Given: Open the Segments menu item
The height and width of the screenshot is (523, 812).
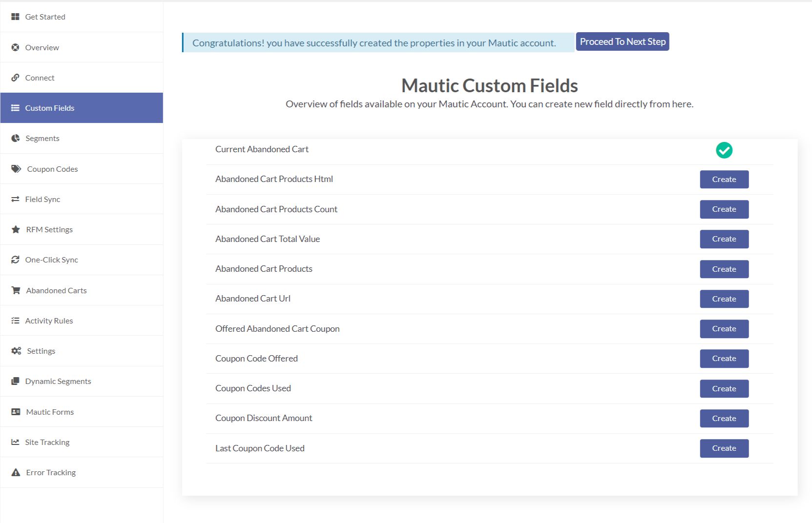Looking at the screenshot, I should [x=82, y=138].
